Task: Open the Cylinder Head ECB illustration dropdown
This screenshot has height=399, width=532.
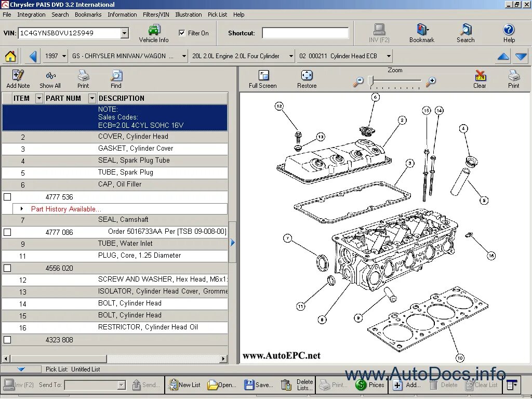Action: (x=389, y=56)
